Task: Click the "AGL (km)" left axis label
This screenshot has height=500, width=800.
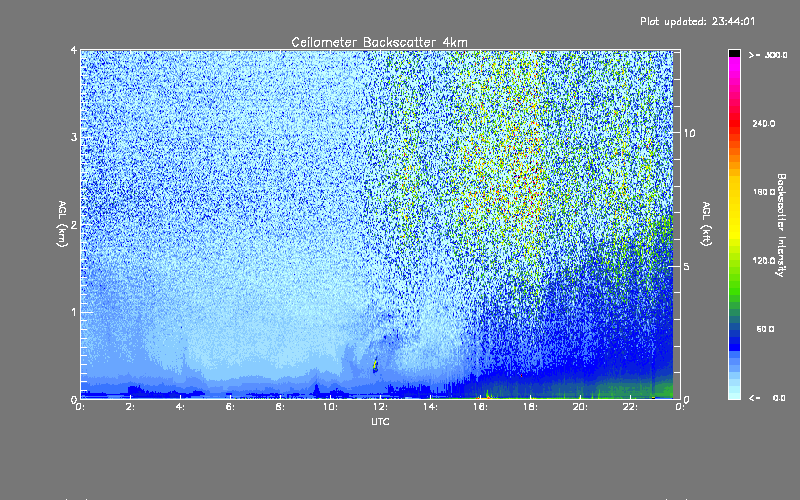Action: tap(62, 224)
